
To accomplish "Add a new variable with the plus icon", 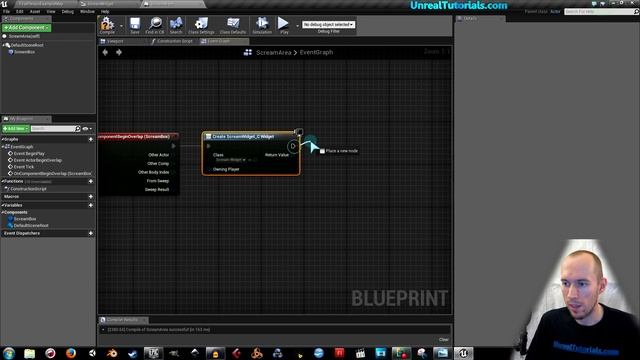I will 91,205.
